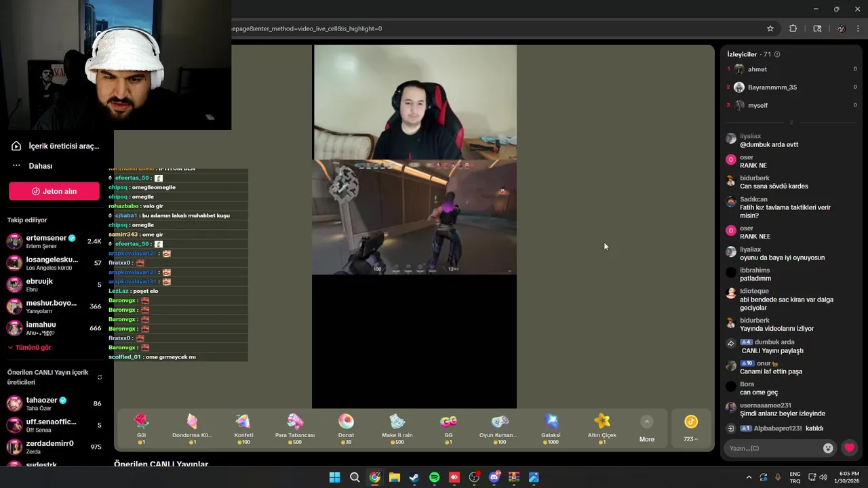Open İçerik üreticisi araçları menu
Screen dimensions: 868x488
pos(56,146)
